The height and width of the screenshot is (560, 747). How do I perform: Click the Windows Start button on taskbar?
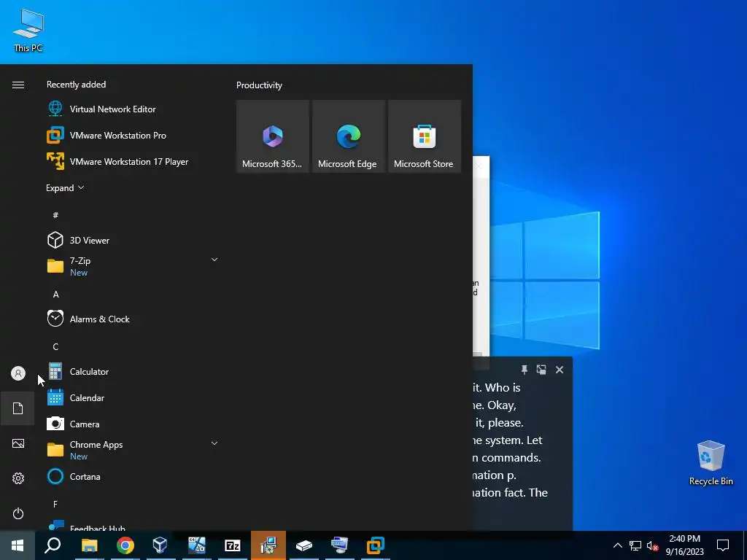point(18,545)
